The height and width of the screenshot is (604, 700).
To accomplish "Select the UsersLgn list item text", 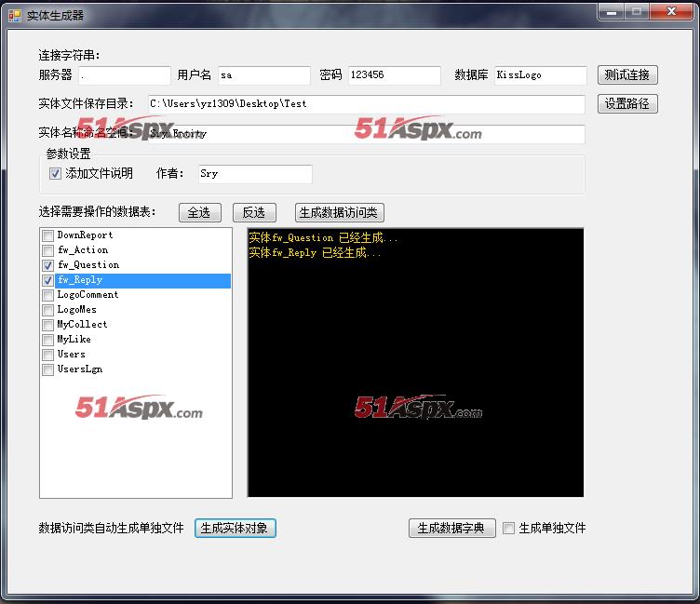I will pos(80,369).
